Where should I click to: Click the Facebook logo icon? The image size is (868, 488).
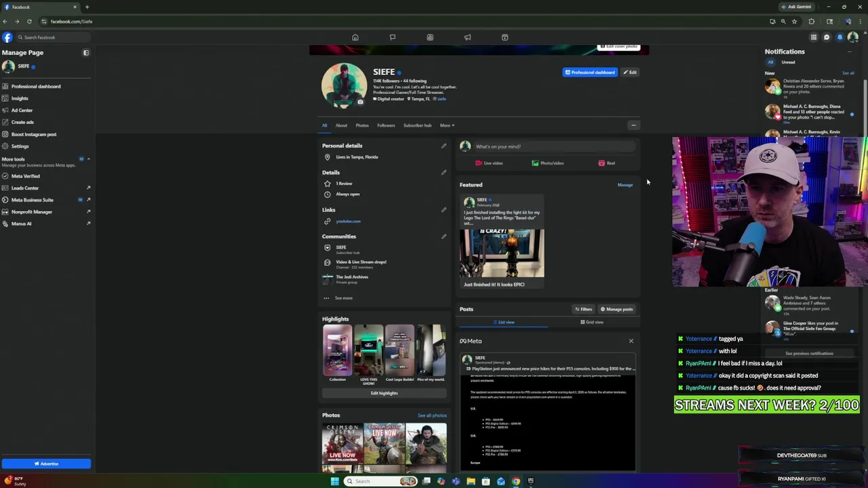[x=7, y=37]
